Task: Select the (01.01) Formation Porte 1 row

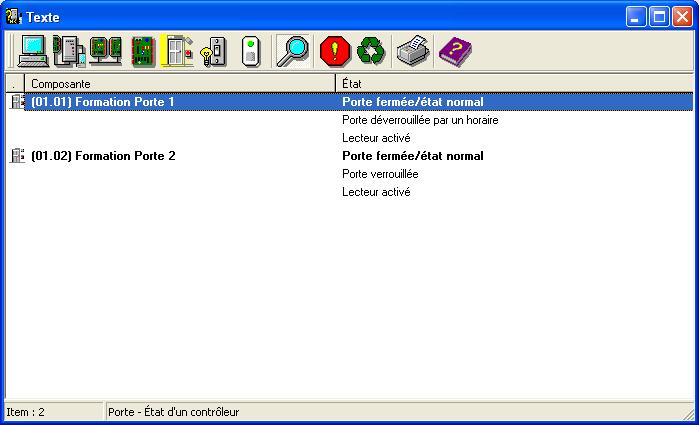Action: coord(350,102)
